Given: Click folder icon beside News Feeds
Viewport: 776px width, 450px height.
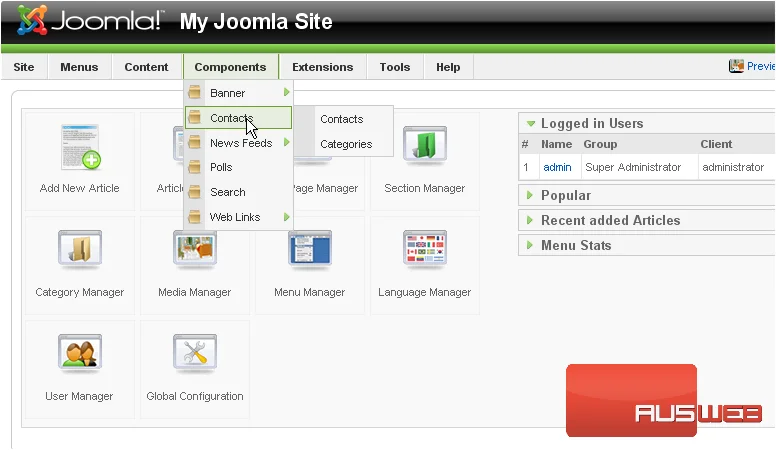Looking at the screenshot, I should [x=194, y=143].
